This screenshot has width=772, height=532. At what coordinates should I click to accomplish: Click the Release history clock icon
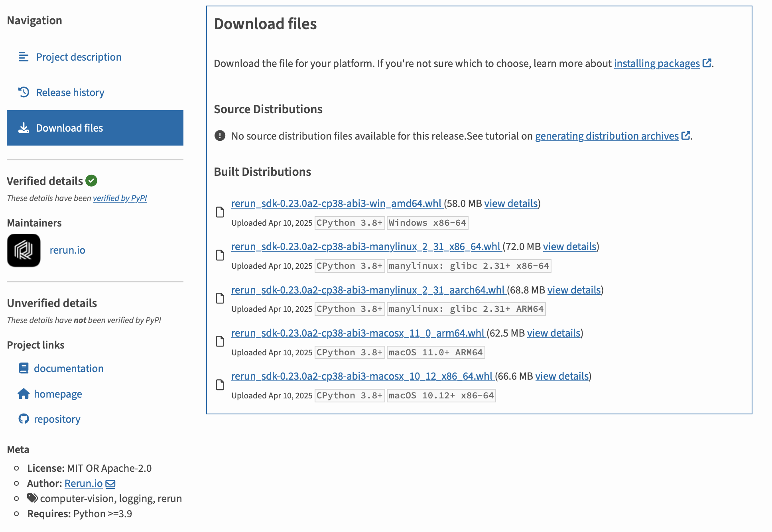click(x=24, y=92)
